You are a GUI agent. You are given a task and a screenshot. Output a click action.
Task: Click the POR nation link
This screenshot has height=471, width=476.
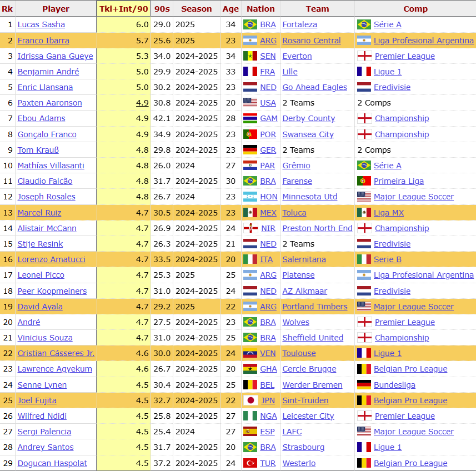(x=268, y=134)
